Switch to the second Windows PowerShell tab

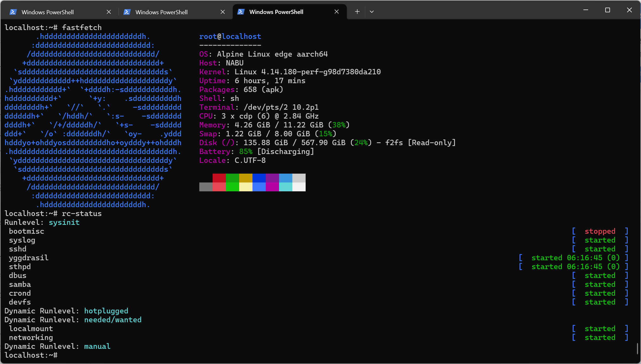tap(161, 12)
